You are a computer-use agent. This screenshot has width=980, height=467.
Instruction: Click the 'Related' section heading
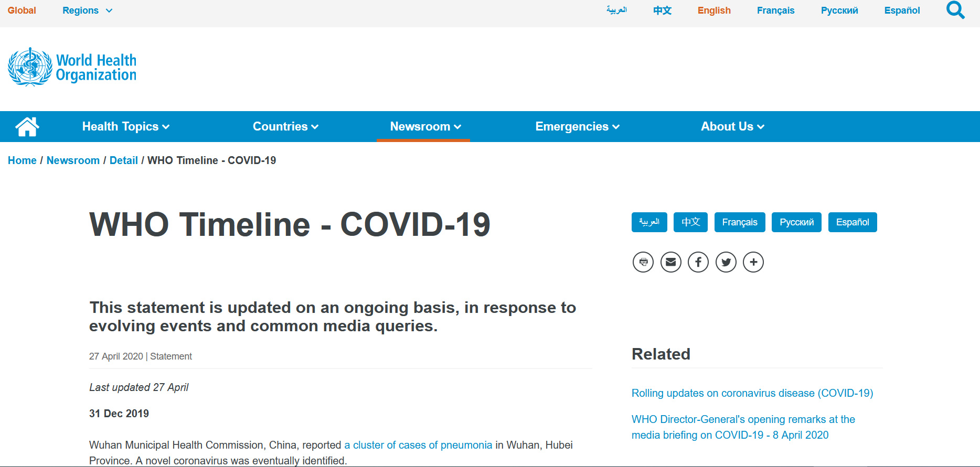[661, 354]
